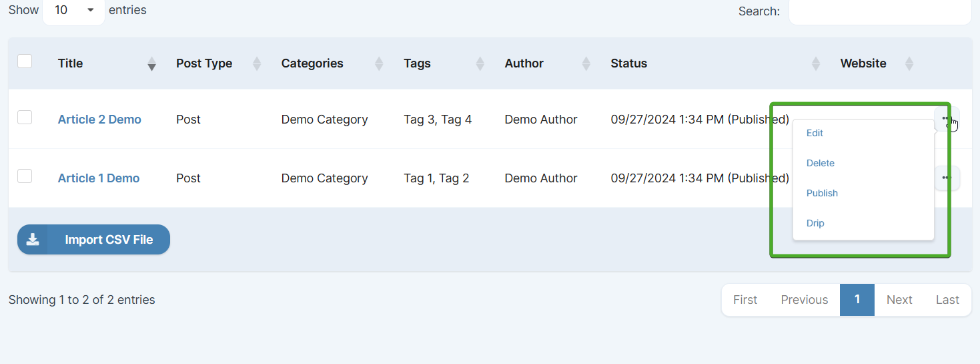
Task: Open the Show entries count dropdown
Action: click(x=73, y=11)
